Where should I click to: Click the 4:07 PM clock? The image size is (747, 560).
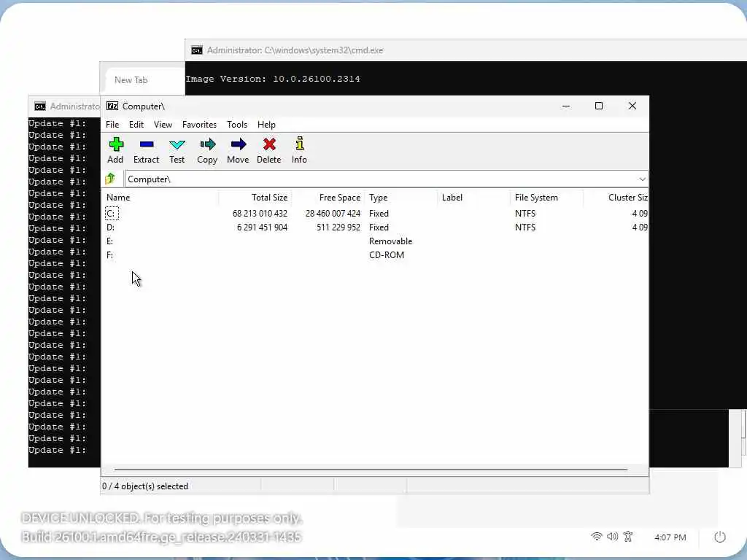click(x=670, y=537)
